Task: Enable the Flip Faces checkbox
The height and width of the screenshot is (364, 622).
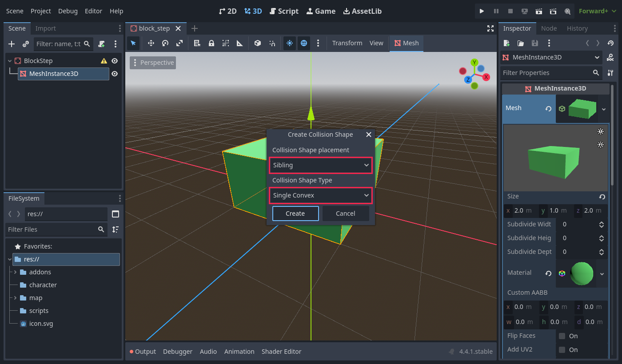Action: [x=562, y=336]
